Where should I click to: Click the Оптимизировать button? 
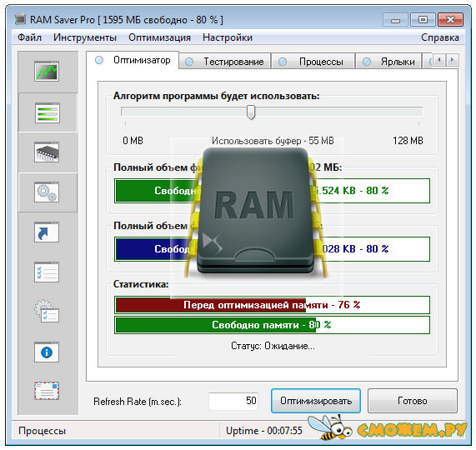pos(316,401)
